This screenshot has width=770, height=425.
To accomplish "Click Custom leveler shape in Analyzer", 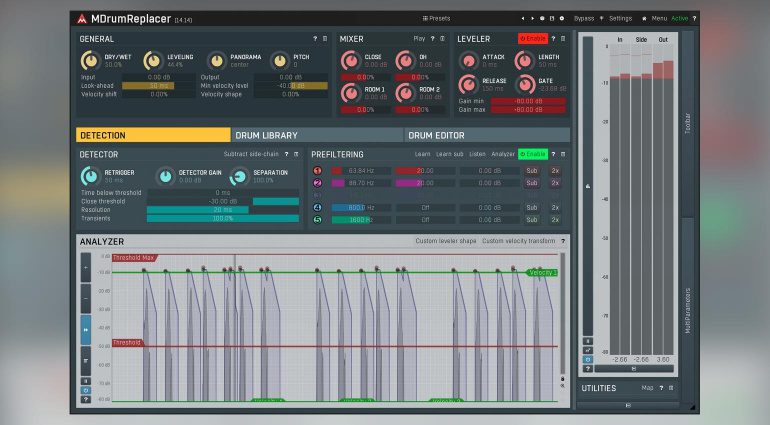I will (x=445, y=241).
